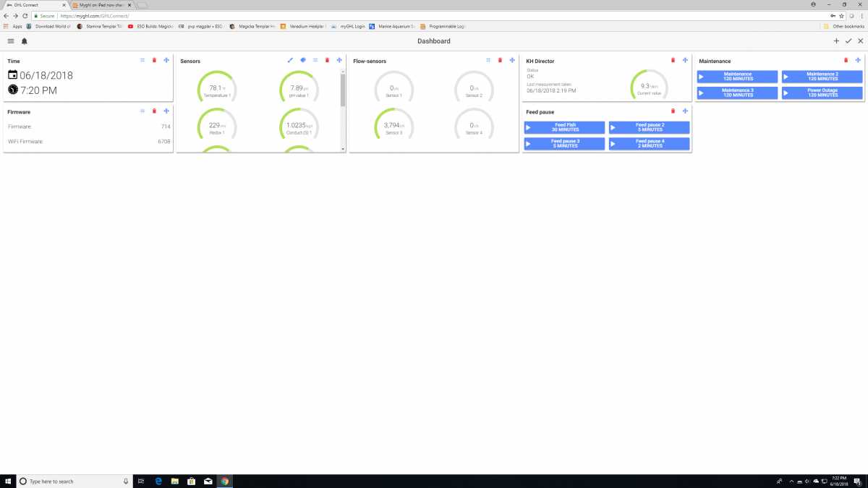Click the move handle on the Sensors widget
The height and width of the screenshot is (488, 868).
pos(339,60)
